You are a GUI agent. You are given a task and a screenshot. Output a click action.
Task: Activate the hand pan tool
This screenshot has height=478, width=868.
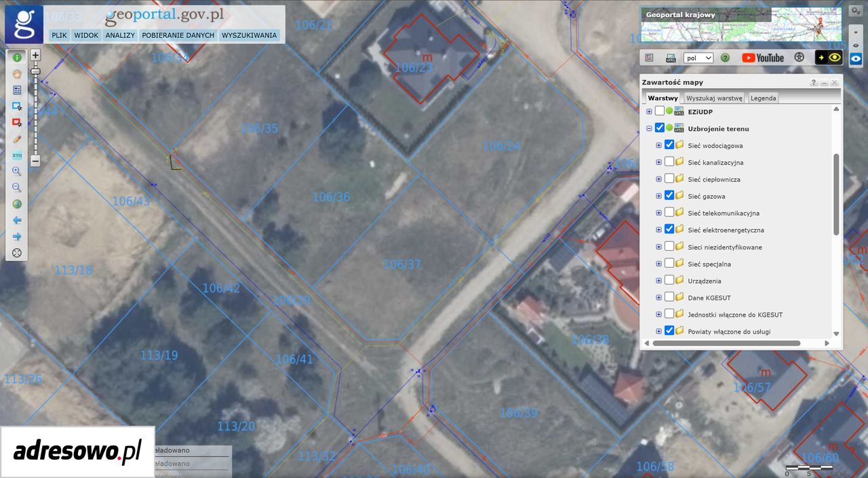[x=17, y=73]
